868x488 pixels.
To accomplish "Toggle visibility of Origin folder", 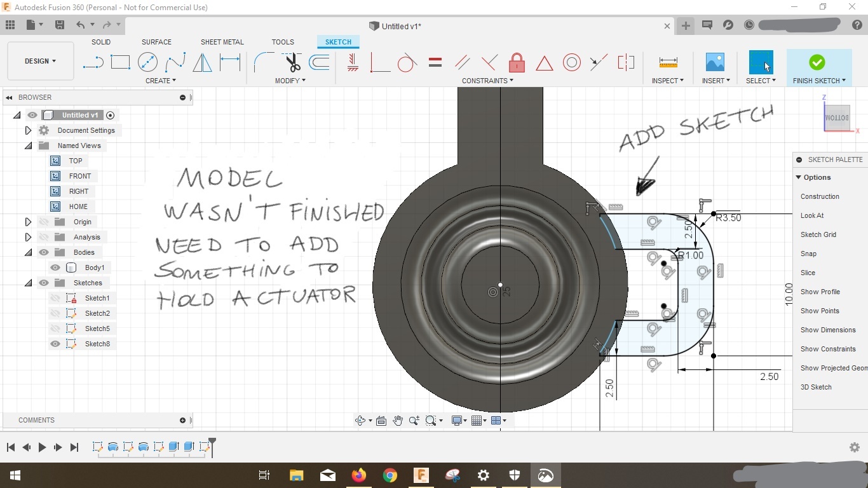I will (44, 222).
